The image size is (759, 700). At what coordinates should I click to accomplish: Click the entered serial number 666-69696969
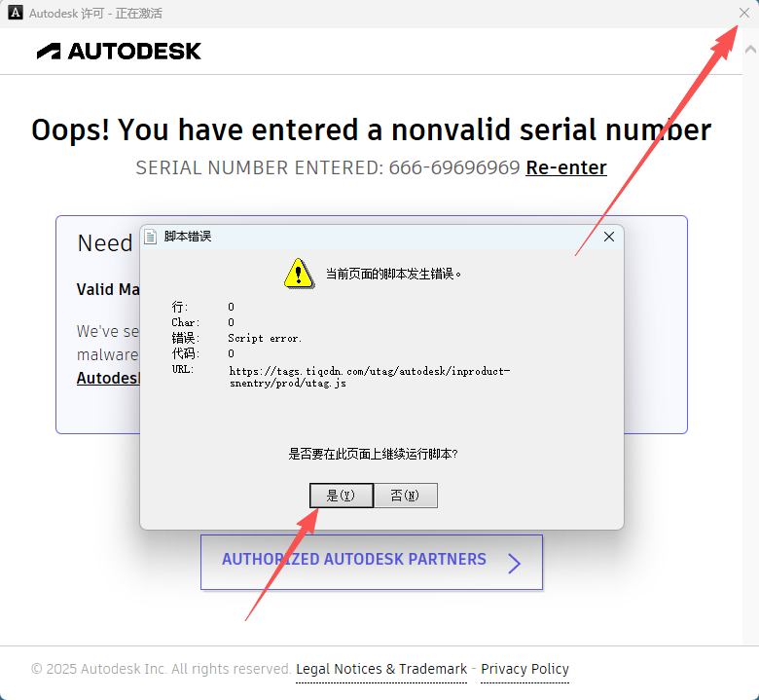[x=454, y=168]
